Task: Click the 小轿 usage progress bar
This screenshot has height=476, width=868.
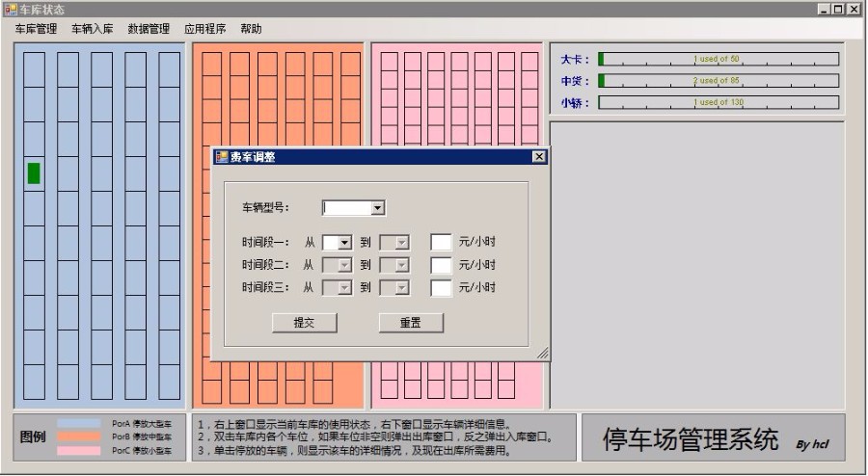Action: pos(719,102)
